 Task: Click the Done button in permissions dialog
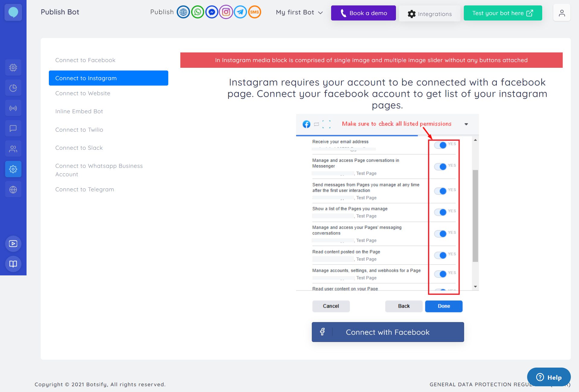point(443,306)
